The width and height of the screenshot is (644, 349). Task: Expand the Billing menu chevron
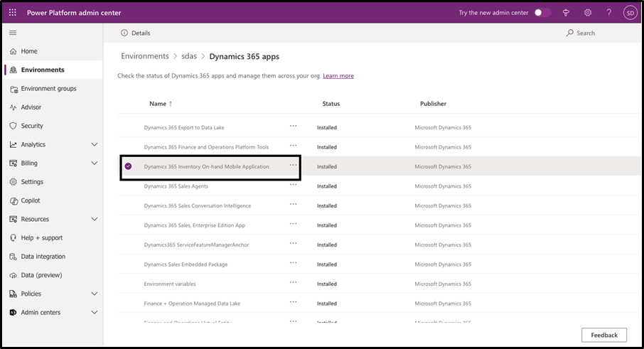[95, 163]
